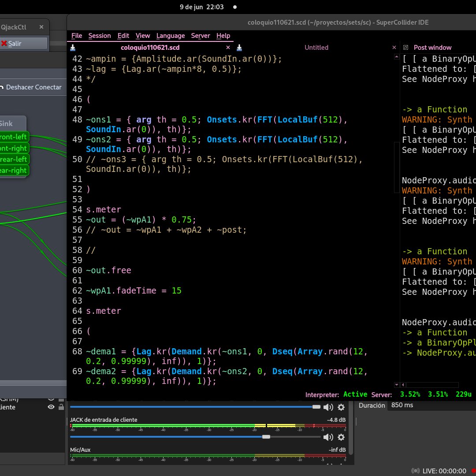Place cursor on line 62 '~wpA1.fadeTime = 15'
The image size is (476, 476).
(134, 291)
